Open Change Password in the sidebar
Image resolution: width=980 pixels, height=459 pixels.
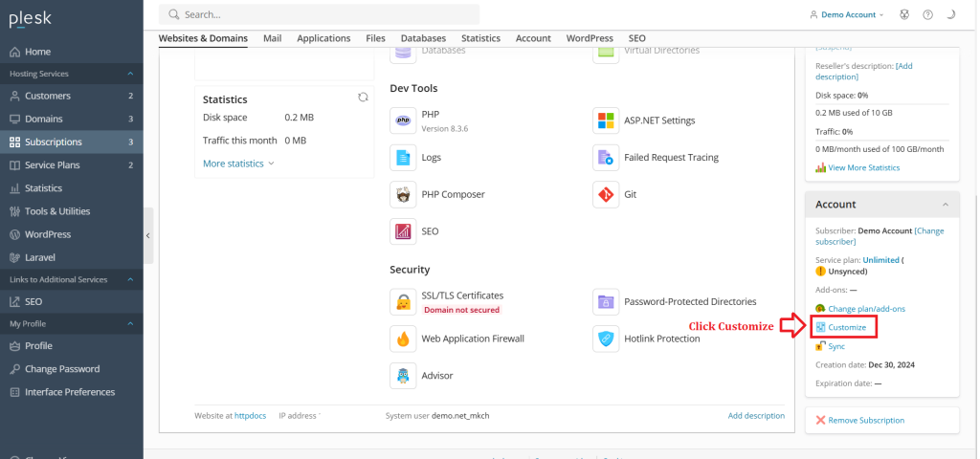pos(71,369)
